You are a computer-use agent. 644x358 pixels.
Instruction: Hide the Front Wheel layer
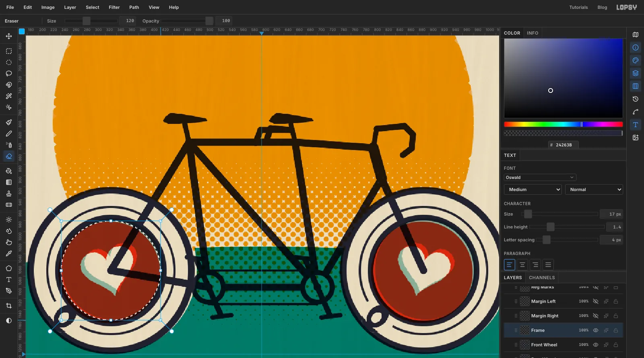(596, 345)
